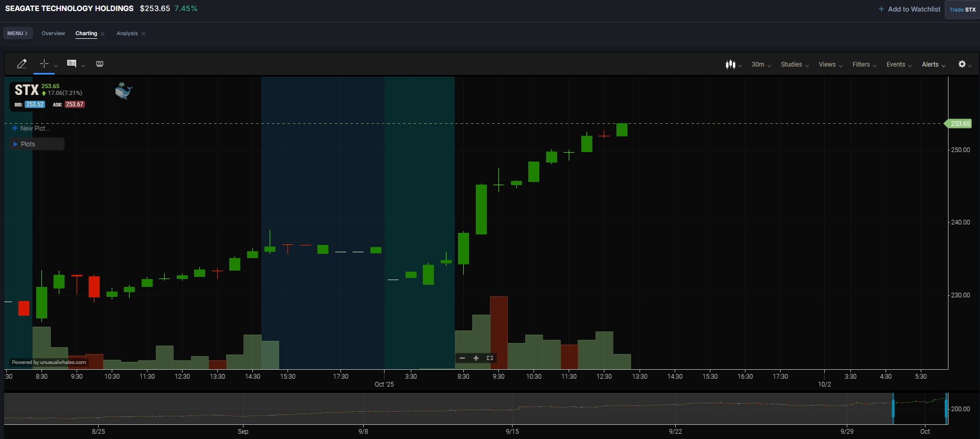Click the left handle of navigator range

tap(893, 409)
